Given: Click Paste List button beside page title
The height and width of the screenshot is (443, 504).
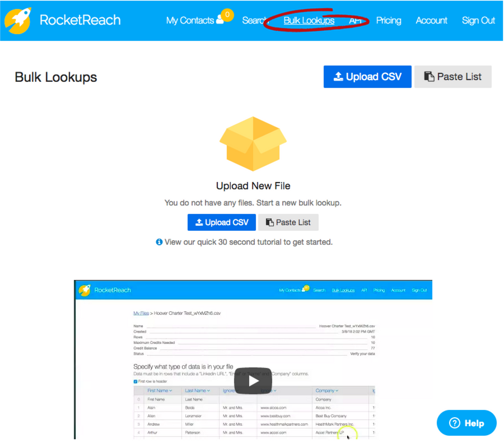Looking at the screenshot, I should tap(453, 77).
